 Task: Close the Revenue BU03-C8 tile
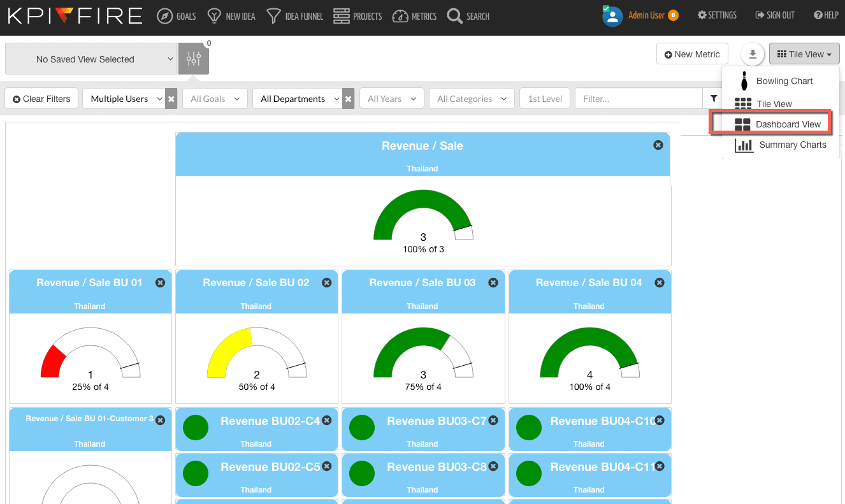(x=493, y=466)
